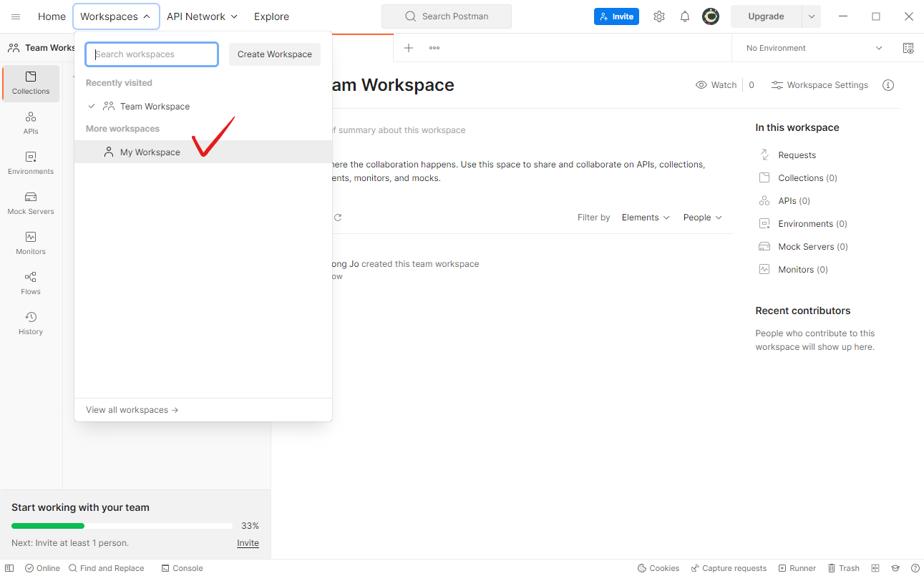This screenshot has height=576, width=924.
Task: Open Mock Servers in sidebar
Action: coord(31,203)
